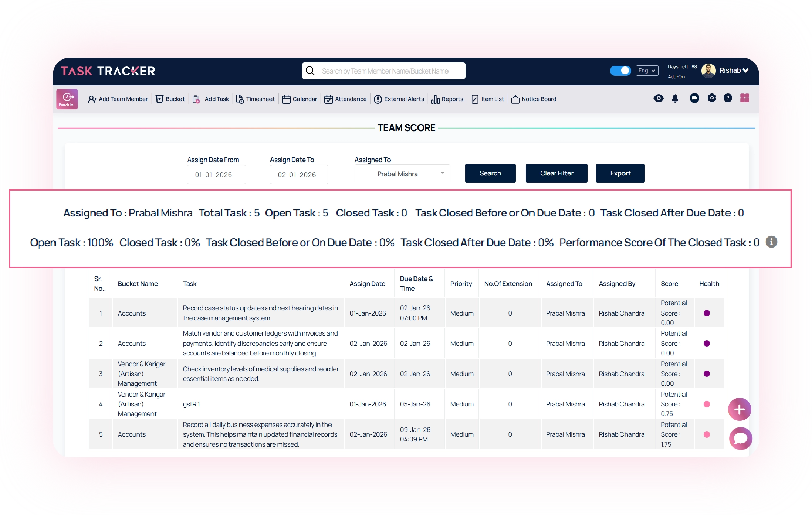Open the Eng language dropdown

[647, 71]
